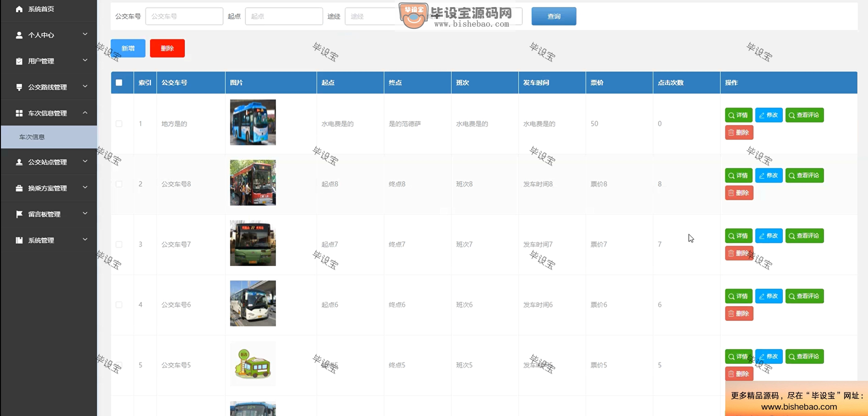Expand 用户管理 with its chevron
This screenshot has height=416, width=868.
click(x=85, y=60)
